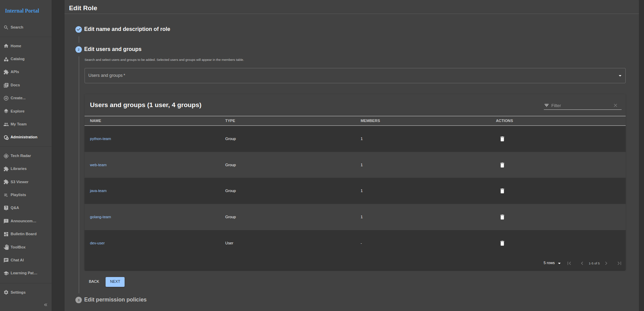The height and width of the screenshot is (311, 644).
Task: Delete python-team row using trash icon
Action: (502, 139)
